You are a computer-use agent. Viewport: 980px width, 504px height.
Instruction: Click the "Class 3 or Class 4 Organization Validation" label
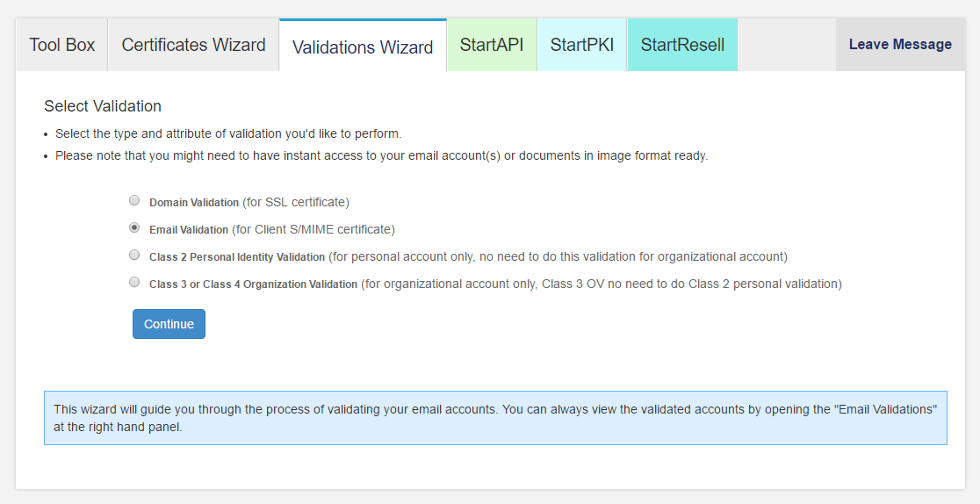click(x=253, y=284)
